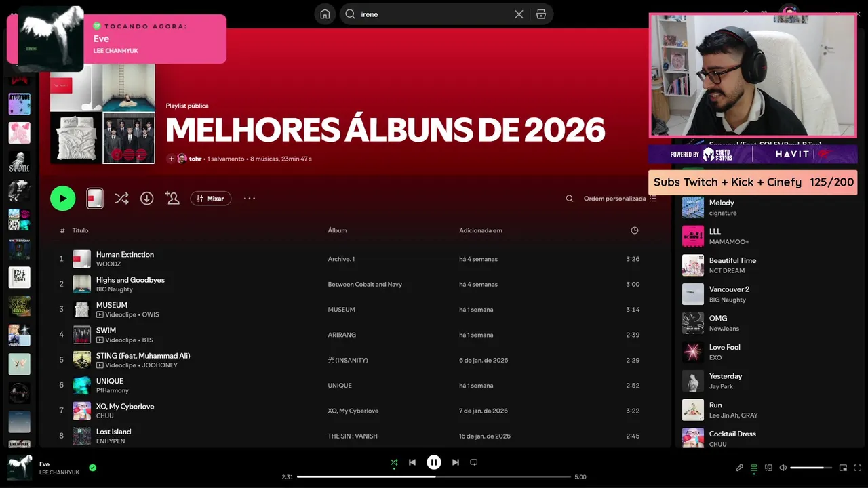Pause the current song
The width and height of the screenshot is (868, 488).
(434, 462)
